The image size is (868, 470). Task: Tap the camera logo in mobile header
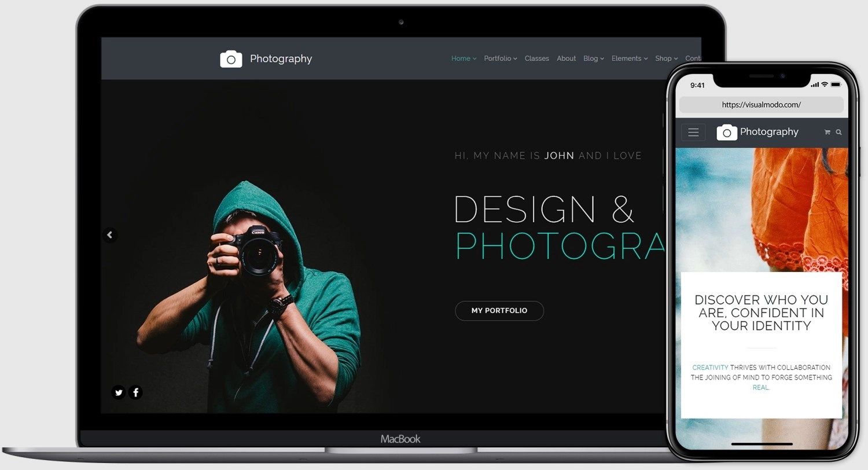tap(727, 133)
